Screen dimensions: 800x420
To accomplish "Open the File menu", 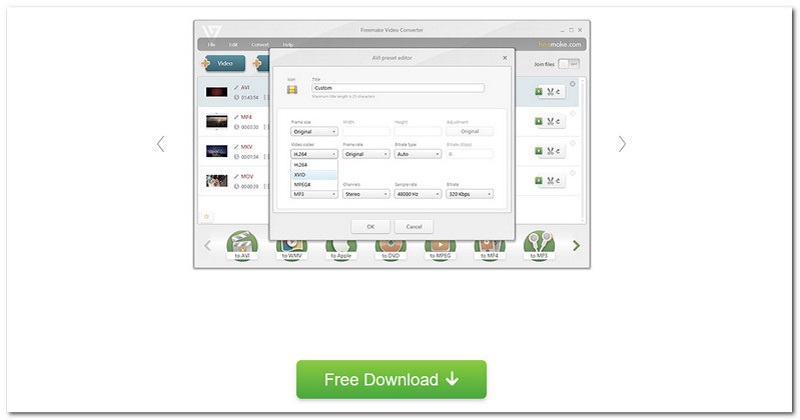I will (211, 44).
